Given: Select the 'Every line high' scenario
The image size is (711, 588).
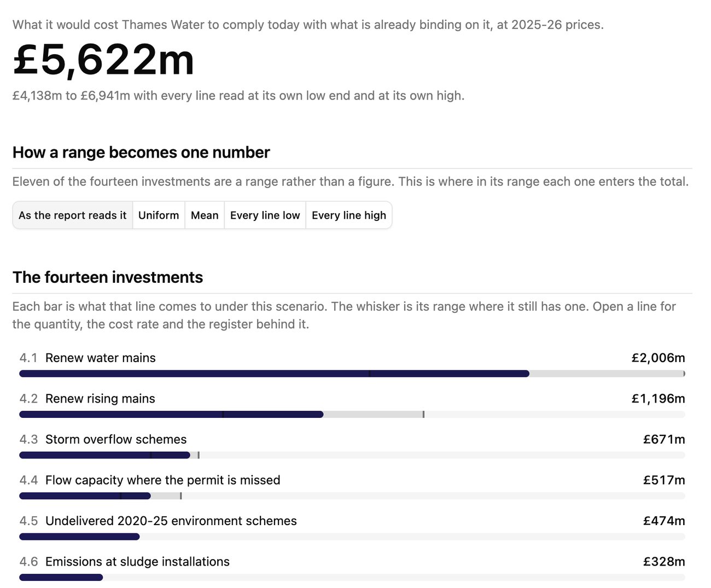Looking at the screenshot, I should click(349, 215).
